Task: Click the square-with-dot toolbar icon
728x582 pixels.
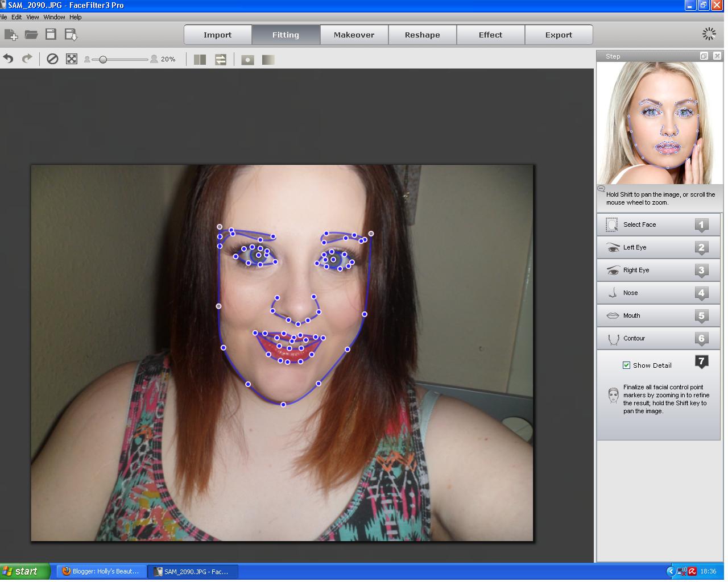Action: pyautogui.click(x=247, y=59)
